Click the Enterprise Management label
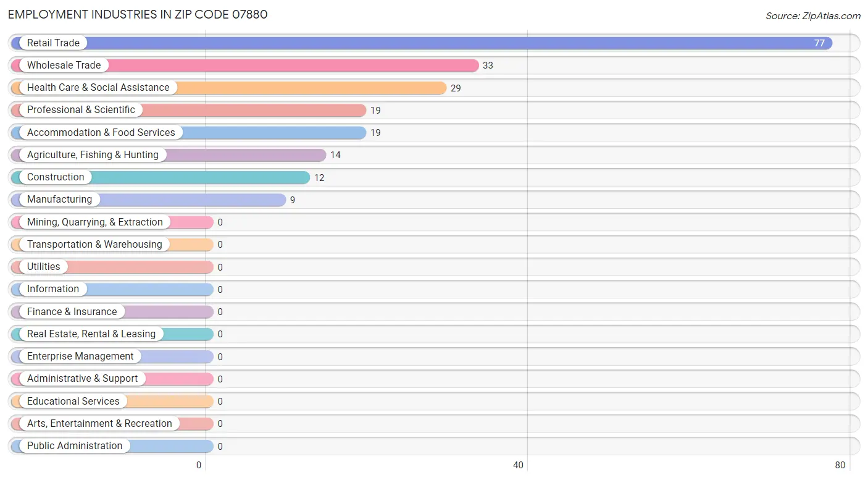The image size is (868, 480). click(80, 356)
